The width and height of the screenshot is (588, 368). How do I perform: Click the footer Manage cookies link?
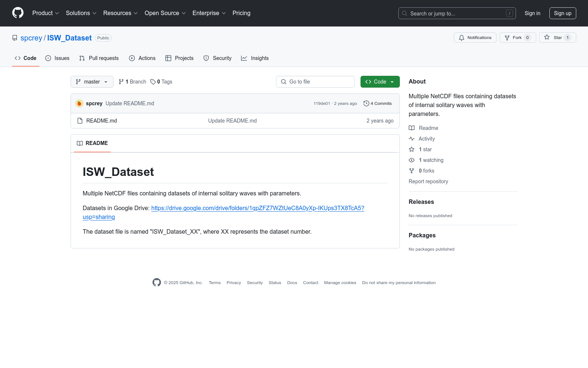[x=340, y=283]
